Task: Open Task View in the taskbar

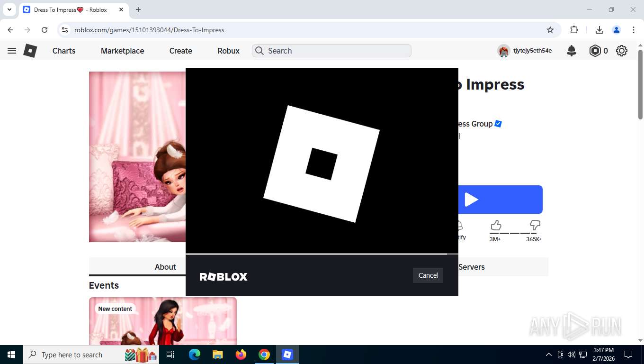Action: coord(170,355)
